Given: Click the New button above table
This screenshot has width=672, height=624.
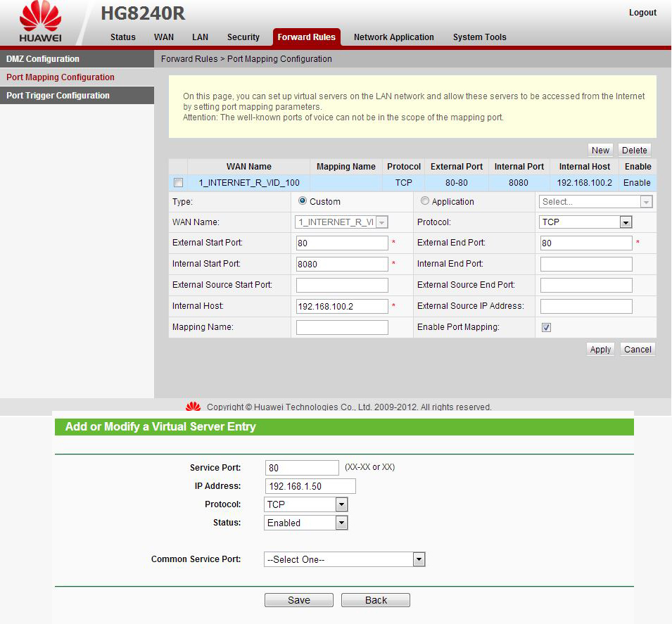Looking at the screenshot, I should (x=600, y=150).
